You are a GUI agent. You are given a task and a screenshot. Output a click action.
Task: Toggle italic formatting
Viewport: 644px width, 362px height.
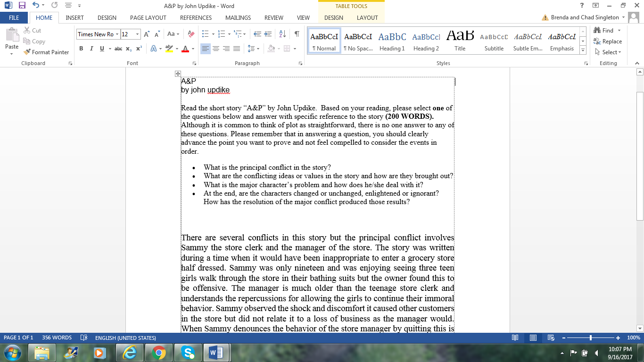[91, 48]
